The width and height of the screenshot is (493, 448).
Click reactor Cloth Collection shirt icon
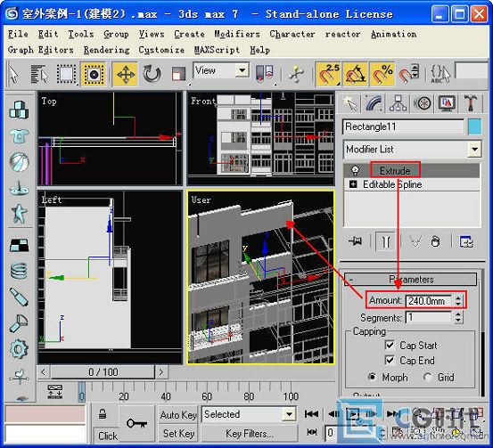pos(20,136)
